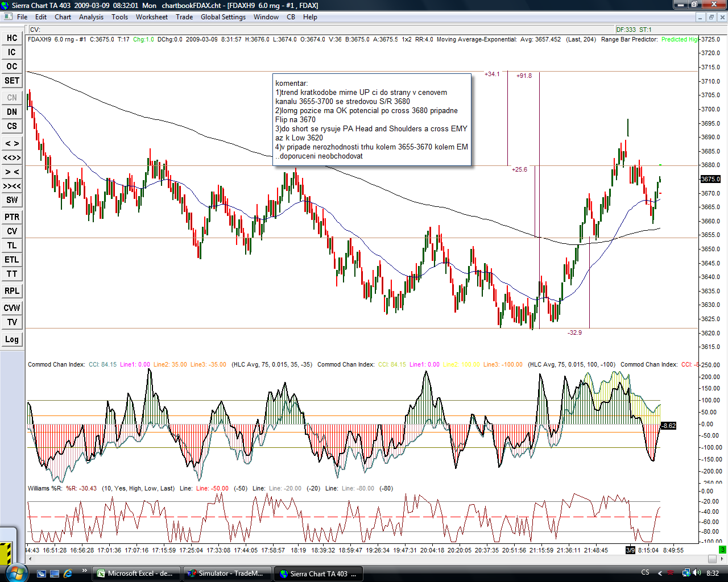Click the greyed CN toolbar button
The height and width of the screenshot is (582, 728).
(12, 98)
